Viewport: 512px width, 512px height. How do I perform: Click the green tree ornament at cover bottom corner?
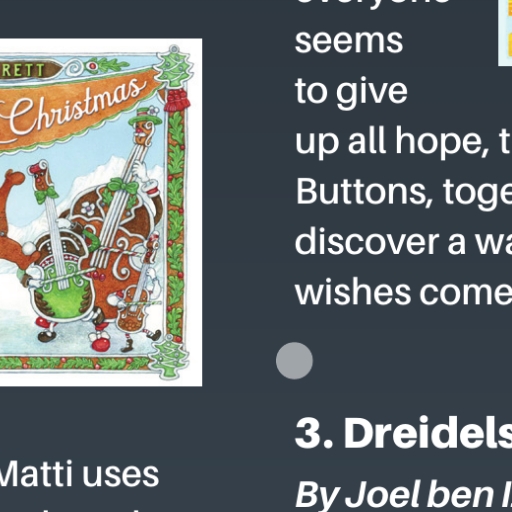170,358
